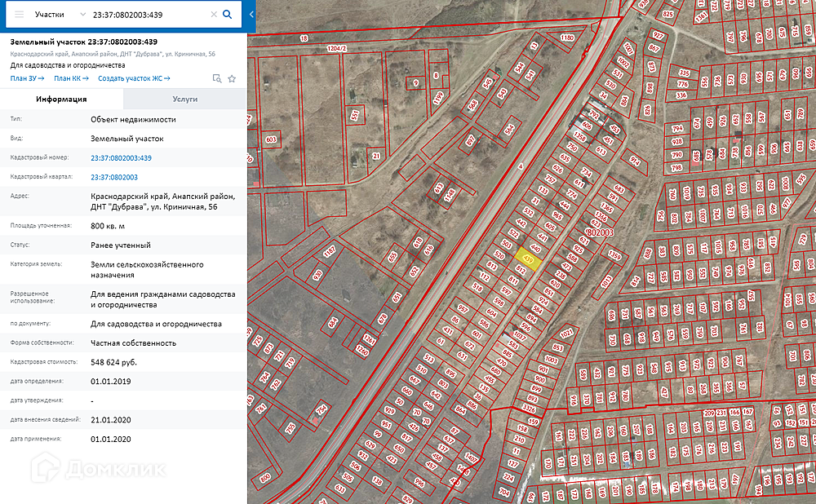This screenshot has width=816, height=504.
Task: Open cadastral number 23:37:0802003:439 link
Action: (121, 158)
